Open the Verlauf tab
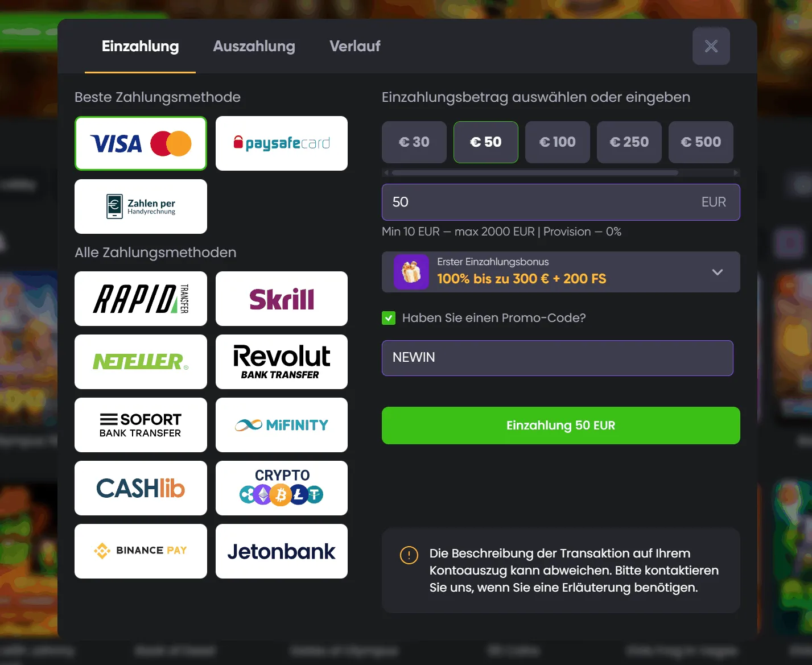This screenshot has height=665, width=812. tap(355, 46)
